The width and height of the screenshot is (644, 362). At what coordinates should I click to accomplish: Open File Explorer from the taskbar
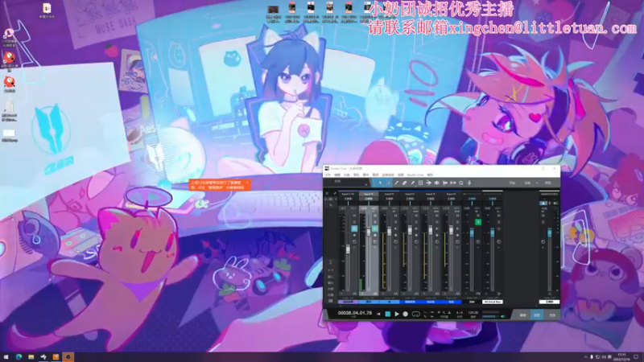pyautogui.click(x=31, y=357)
